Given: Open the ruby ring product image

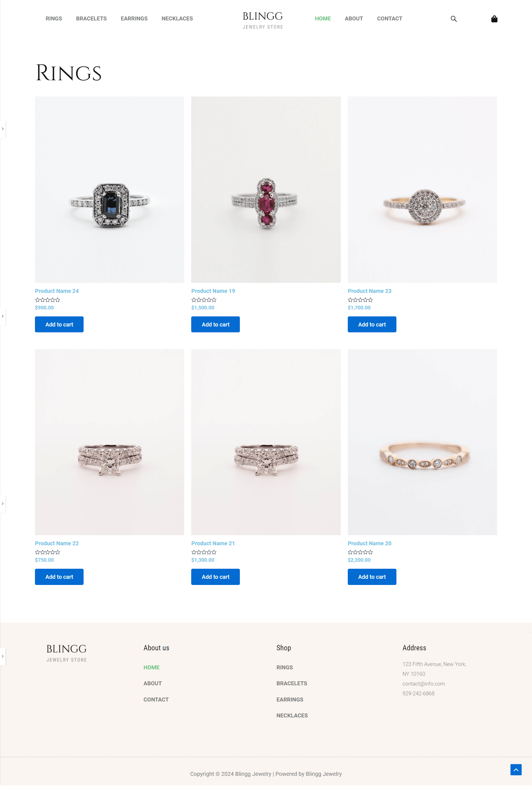Looking at the screenshot, I should [x=266, y=190].
